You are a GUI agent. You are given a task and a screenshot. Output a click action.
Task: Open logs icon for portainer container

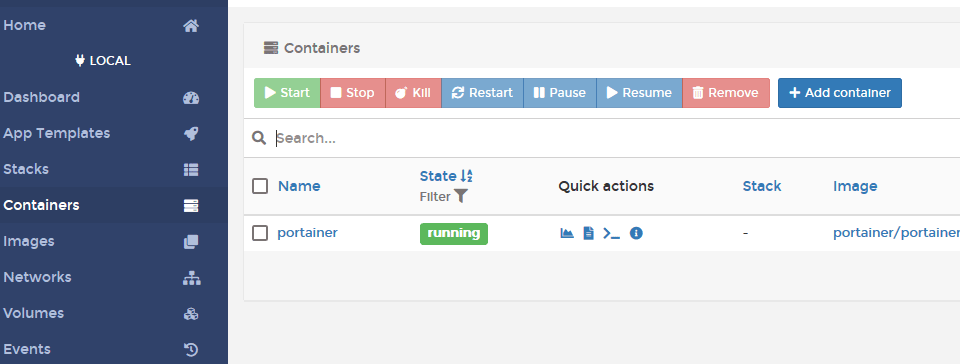(x=588, y=233)
